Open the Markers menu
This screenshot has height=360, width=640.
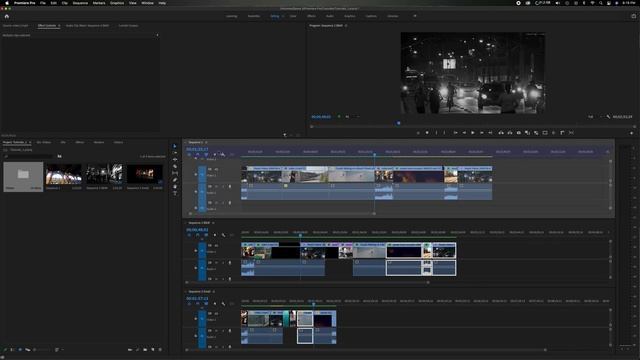pyautogui.click(x=99, y=3)
